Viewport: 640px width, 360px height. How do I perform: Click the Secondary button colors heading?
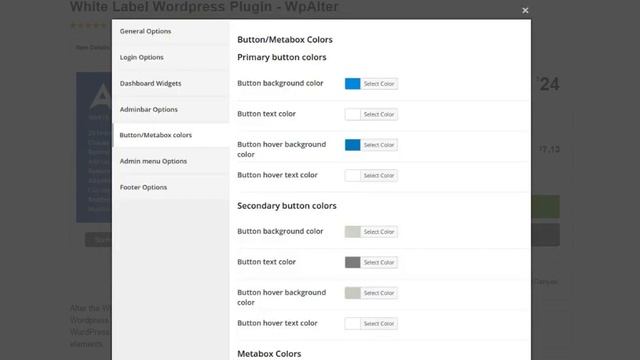click(x=287, y=206)
